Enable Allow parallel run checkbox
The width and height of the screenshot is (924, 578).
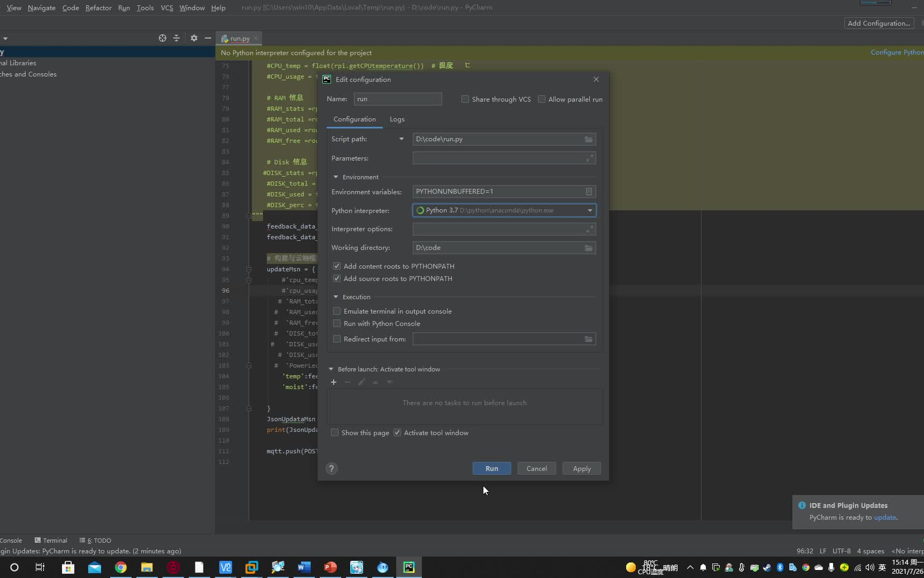(x=542, y=99)
